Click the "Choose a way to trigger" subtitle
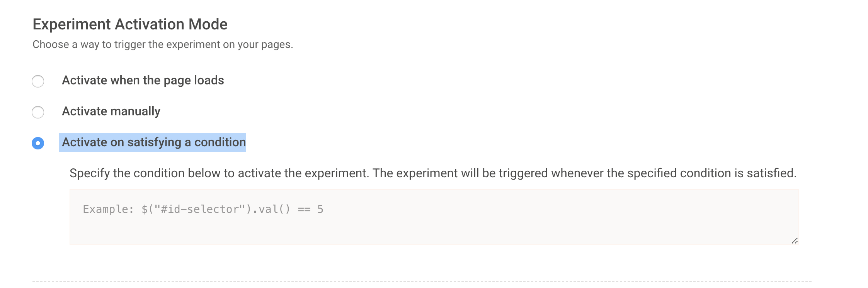This screenshot has width=868, height=288. pos(163,45)
